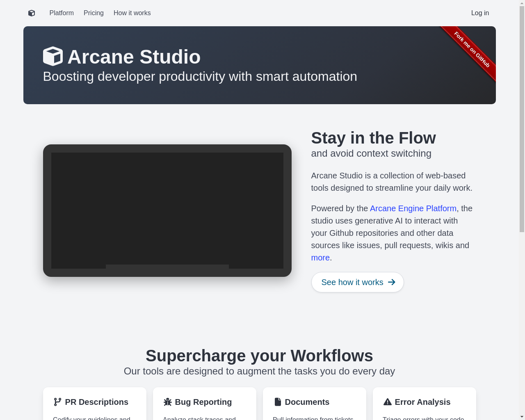Open the Error Analysis card title
Viewport: 525px width, 420px height.
pyautogui.click(x=422, y=402)
